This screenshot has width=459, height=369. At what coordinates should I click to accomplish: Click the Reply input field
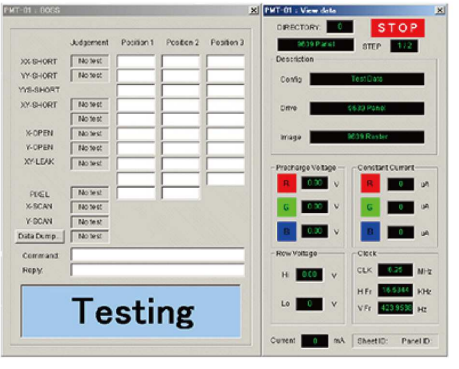point(158,270)
